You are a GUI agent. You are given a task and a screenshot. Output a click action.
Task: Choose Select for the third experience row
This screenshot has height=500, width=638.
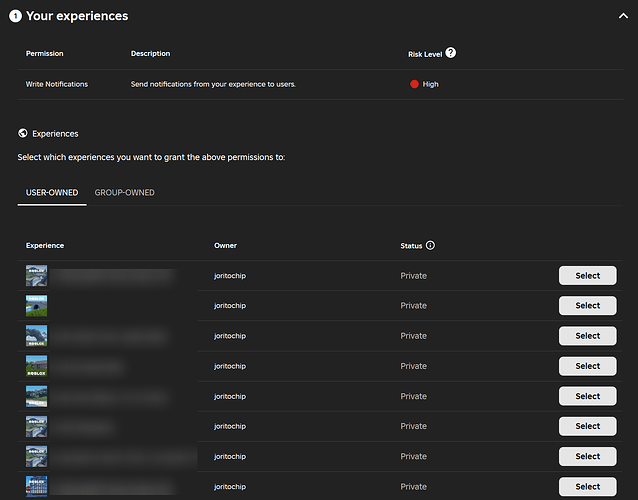(x=587, y=336)
